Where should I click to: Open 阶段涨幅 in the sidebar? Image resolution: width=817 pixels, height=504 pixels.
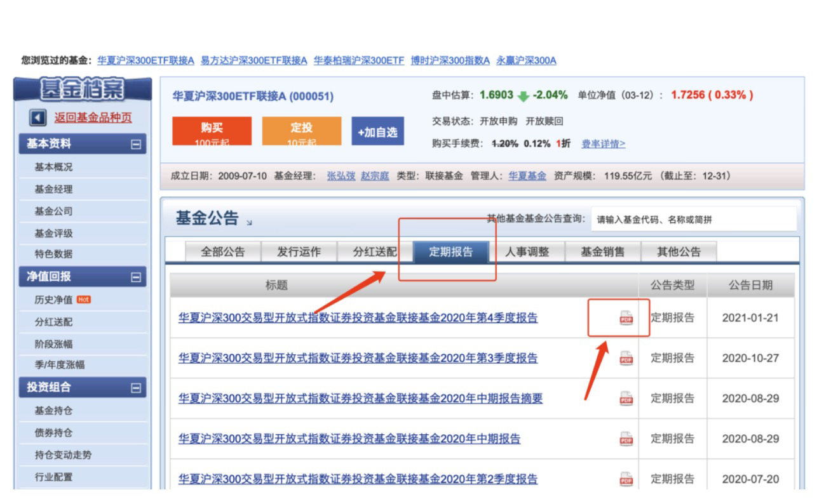(x=53, y=343)
